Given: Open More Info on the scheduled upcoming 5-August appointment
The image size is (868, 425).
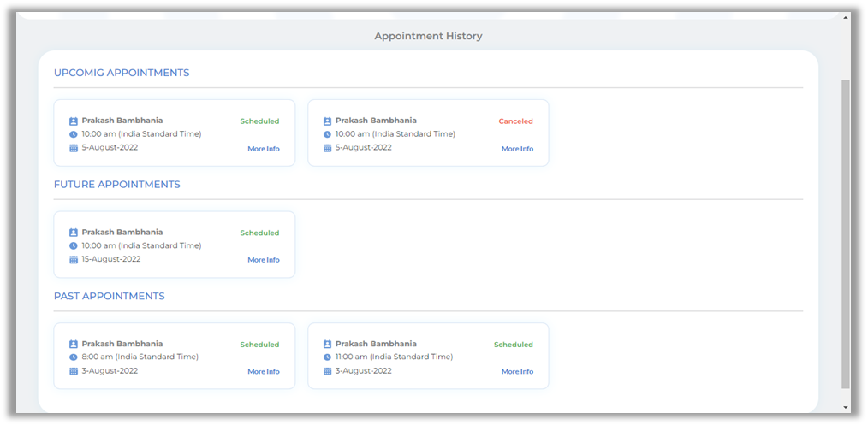Looking at the screenshot, I should 264,149.
